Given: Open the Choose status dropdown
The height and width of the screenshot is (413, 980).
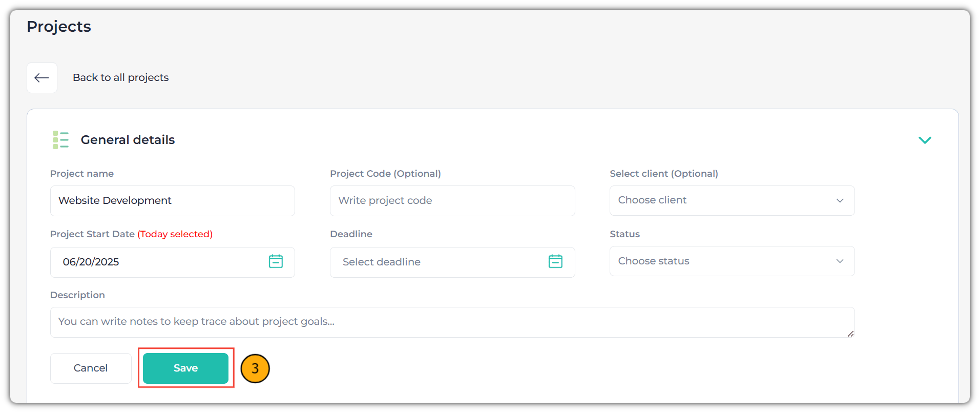Looking at the screenshot, I should coord(732,261).
